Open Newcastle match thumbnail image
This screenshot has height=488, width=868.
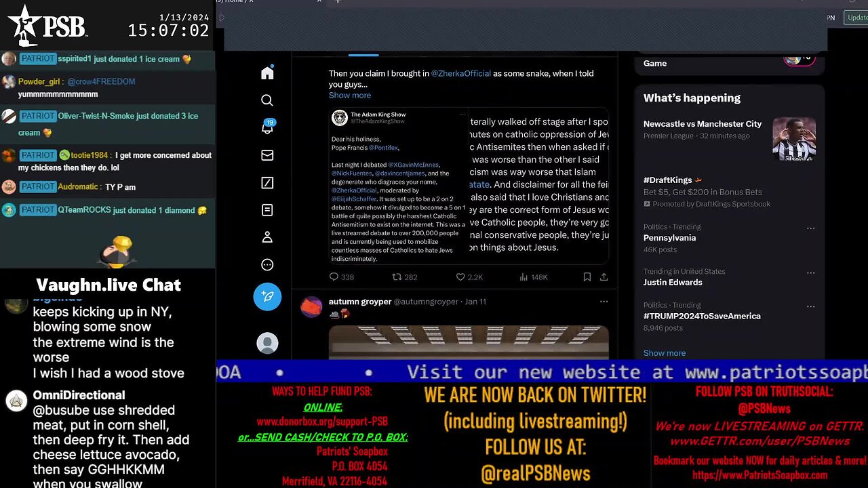pos(794,139)
